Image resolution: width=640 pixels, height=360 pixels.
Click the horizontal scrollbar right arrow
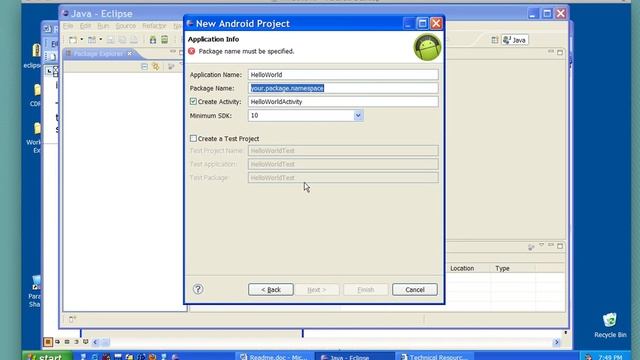pos(556,342)
